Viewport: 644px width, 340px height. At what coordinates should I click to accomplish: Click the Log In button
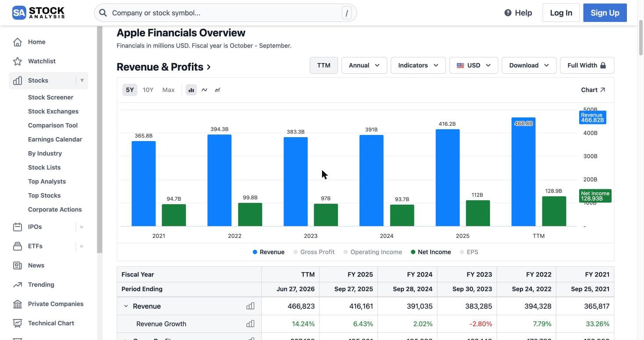click(561, 13)
